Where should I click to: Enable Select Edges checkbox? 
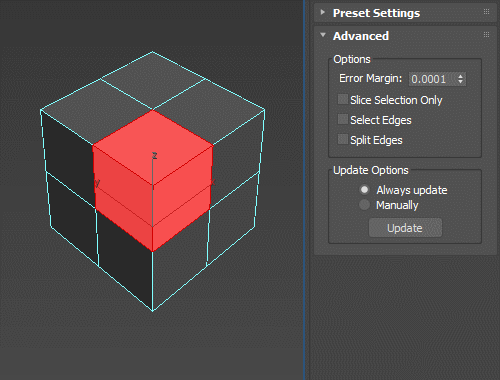point(343,119)
